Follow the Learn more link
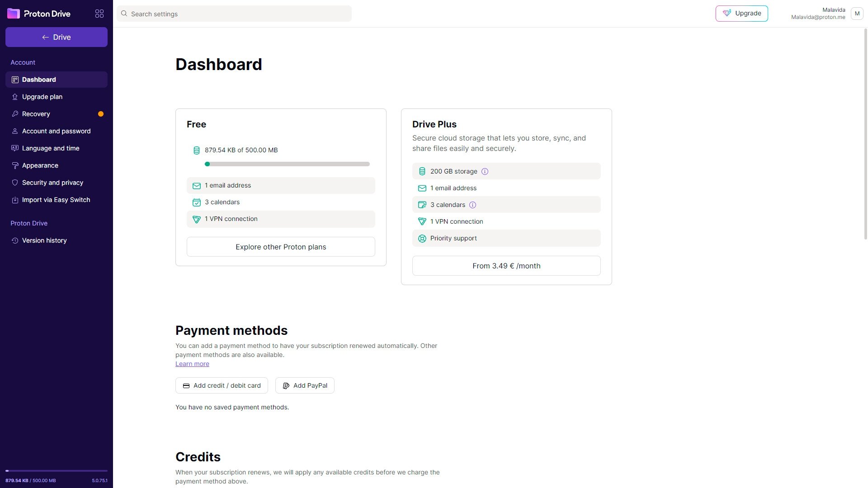 pos(192,364)
